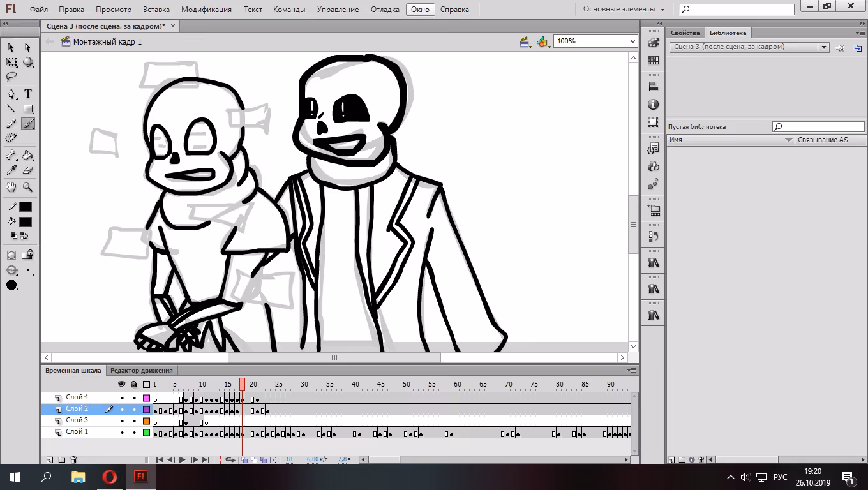The width and height of the screenshot is (868, 490).
Task: Open the Модификация menu
Action: coord(206,10)
